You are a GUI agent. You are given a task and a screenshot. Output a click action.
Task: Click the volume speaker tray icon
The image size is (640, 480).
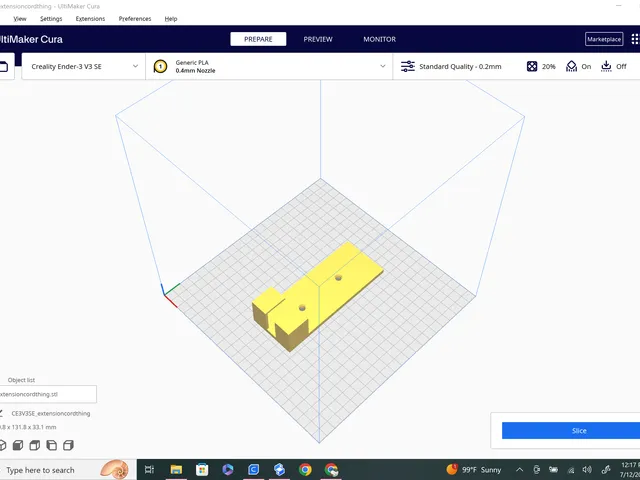click(x=587, y=470)
